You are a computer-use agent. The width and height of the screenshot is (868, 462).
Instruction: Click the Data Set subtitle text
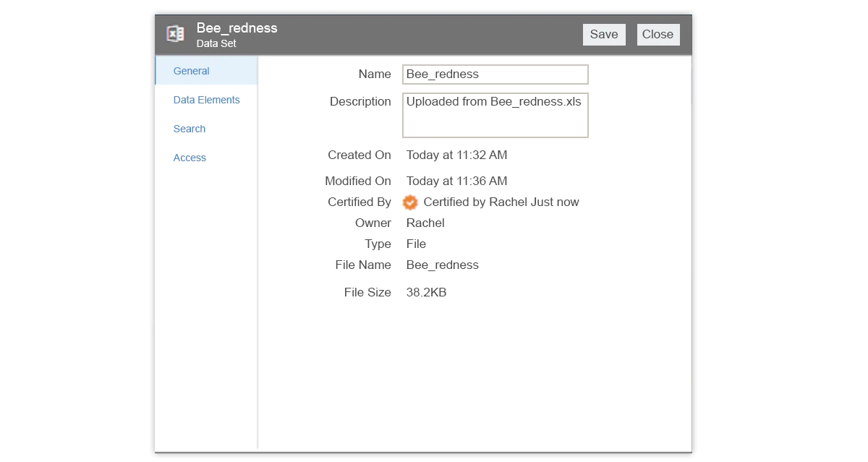pos(216,43)
